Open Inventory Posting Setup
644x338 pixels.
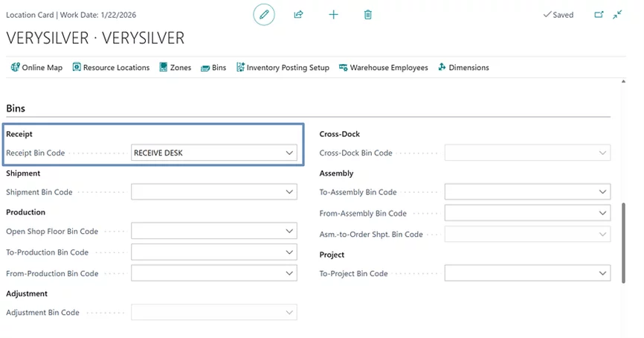tap(283, 68)
